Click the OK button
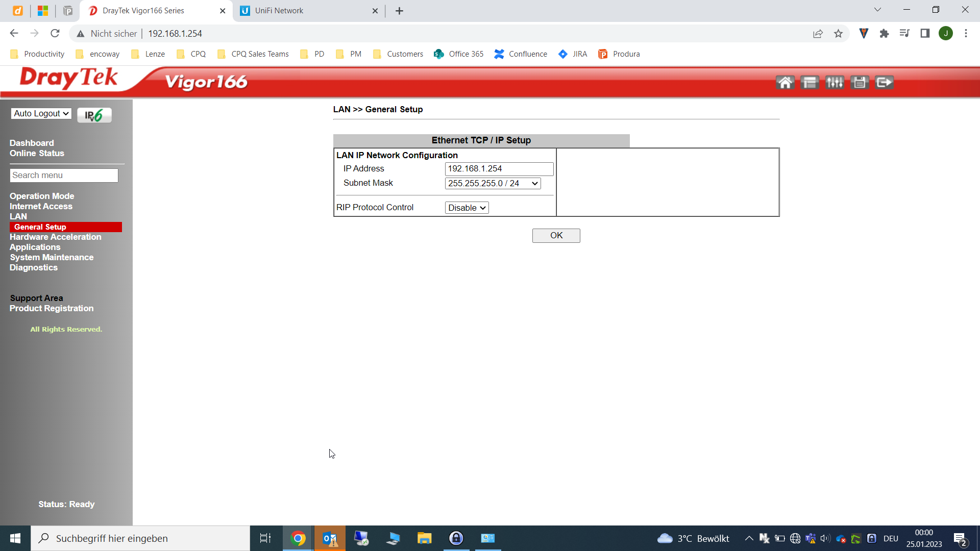Viewport: 980px width, 551px height. (556, 235)
